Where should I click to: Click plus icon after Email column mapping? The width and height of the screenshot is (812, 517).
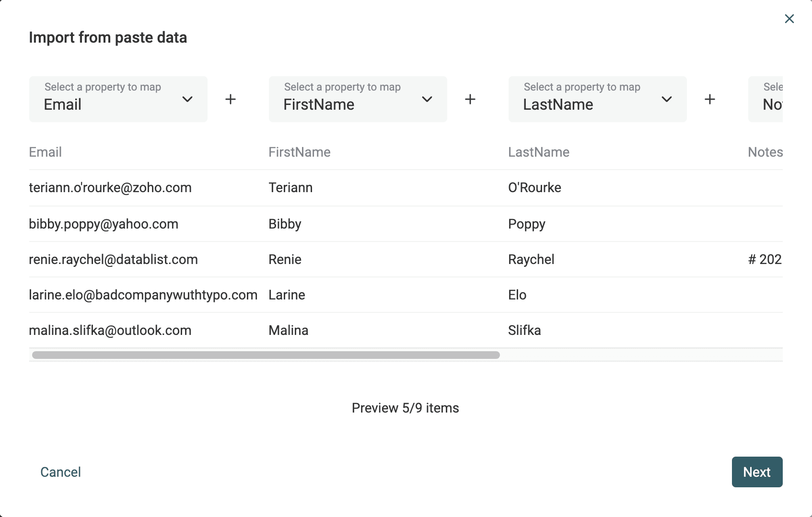coord(231,99)
